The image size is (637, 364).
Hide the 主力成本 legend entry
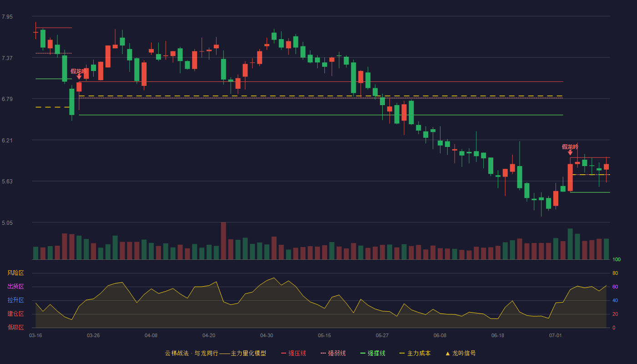415,353
